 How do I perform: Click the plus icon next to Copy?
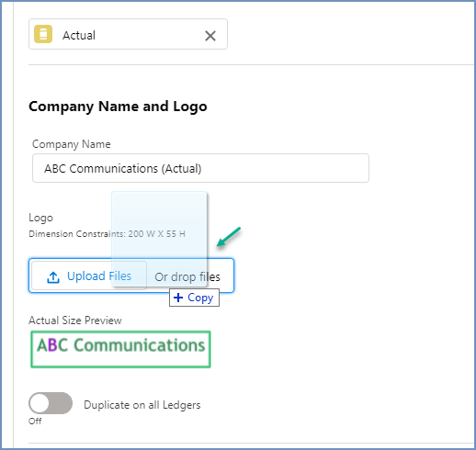click(x=178, y=298)
